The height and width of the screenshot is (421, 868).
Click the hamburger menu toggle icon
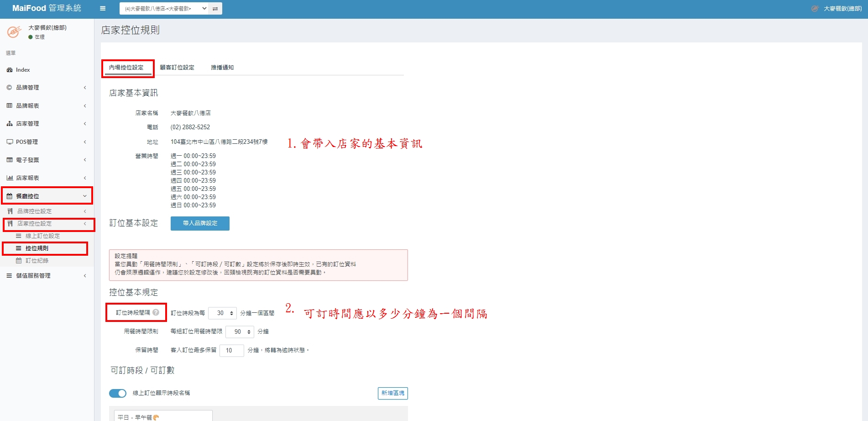click(x=103, y=8)
